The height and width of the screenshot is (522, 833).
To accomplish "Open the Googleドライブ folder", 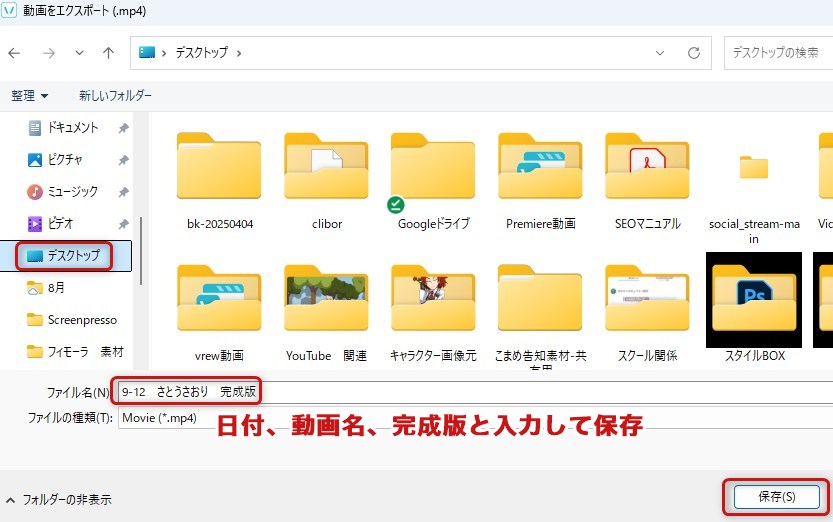I will [x=433, y=170].
